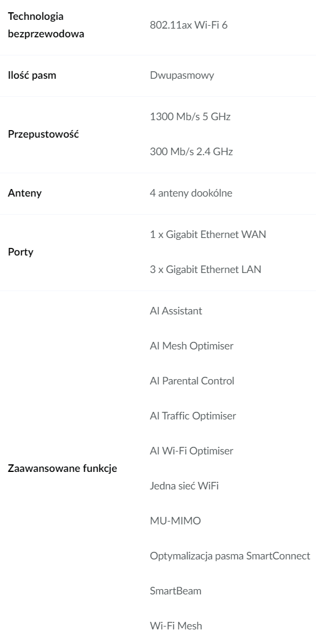Click the 300 Mb/s 2.4 GHz text
The image size is (316, 644).
[x=192, y=152]
